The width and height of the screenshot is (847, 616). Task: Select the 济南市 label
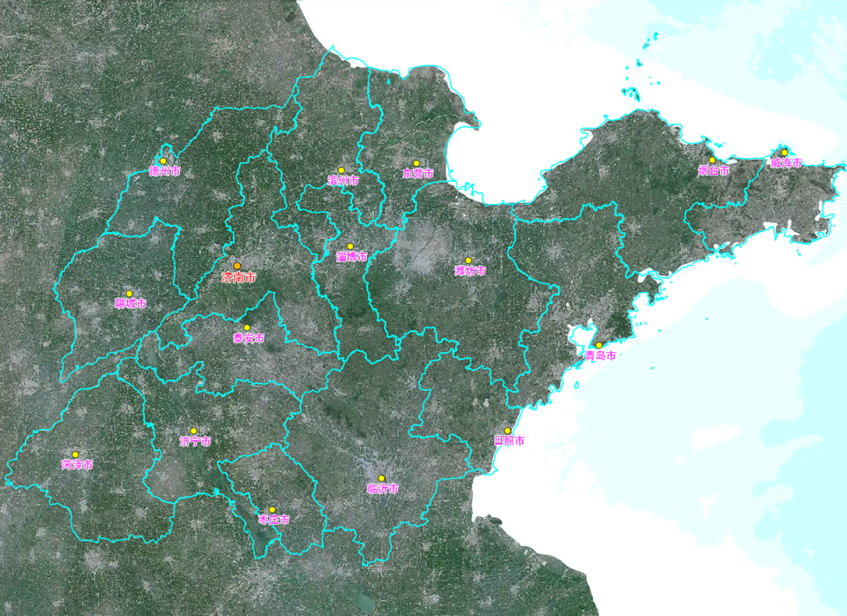[239, 278]
